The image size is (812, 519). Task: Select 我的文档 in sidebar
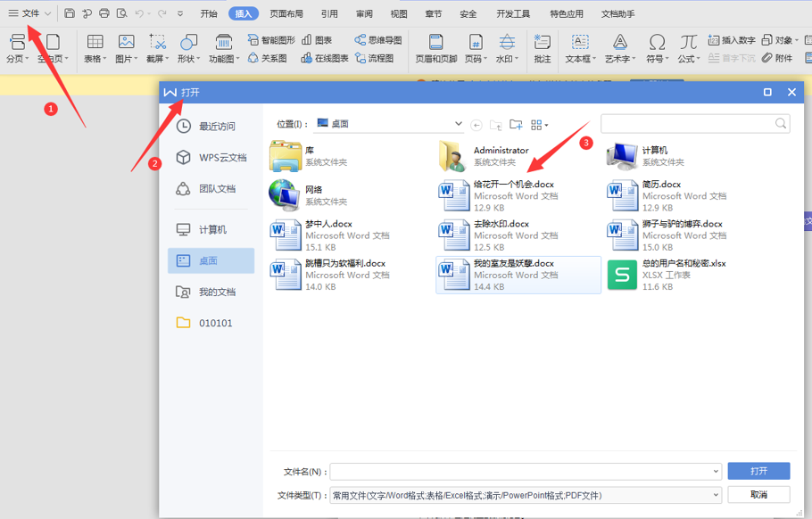[211, 292]
